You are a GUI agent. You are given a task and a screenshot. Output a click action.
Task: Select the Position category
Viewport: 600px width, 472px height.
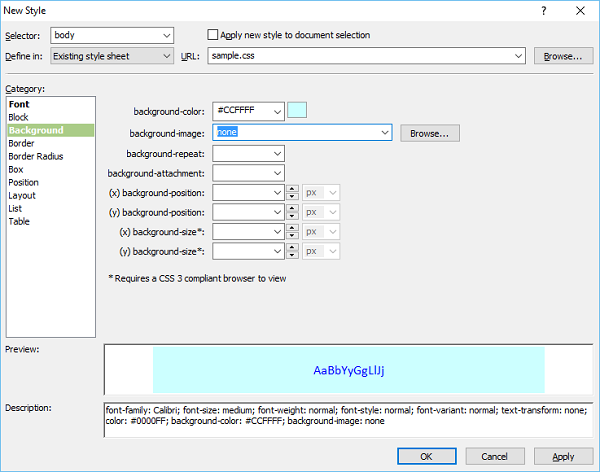(24, 182)
